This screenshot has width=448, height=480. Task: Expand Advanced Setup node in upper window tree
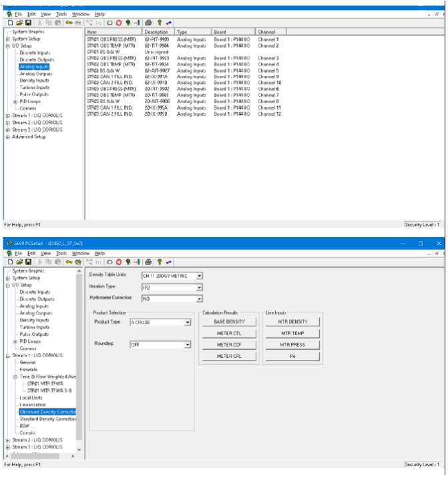[8, 137]
